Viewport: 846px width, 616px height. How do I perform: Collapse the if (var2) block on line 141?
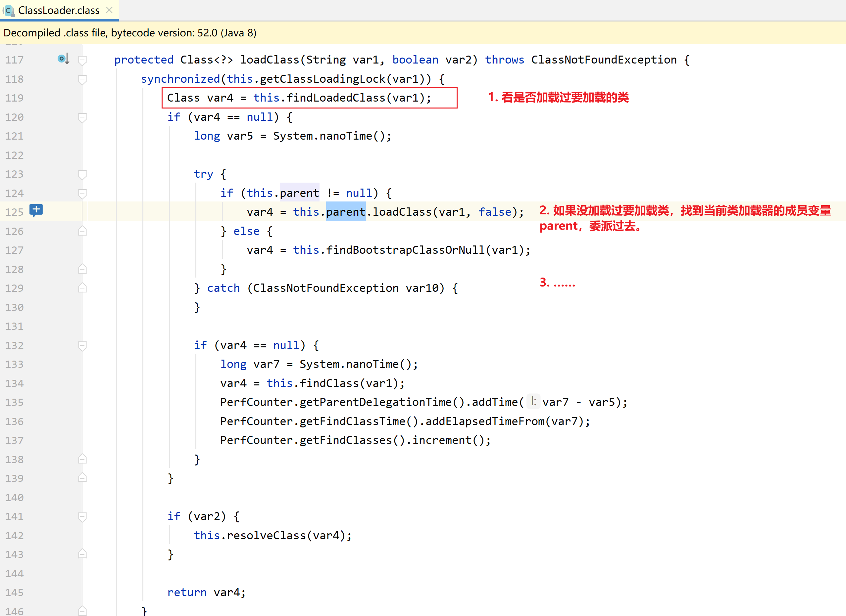tap(83, 516)
